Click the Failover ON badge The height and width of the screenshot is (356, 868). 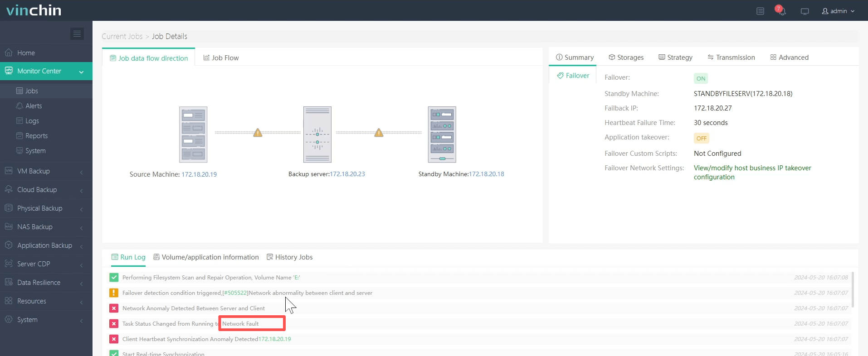(701, 78)
